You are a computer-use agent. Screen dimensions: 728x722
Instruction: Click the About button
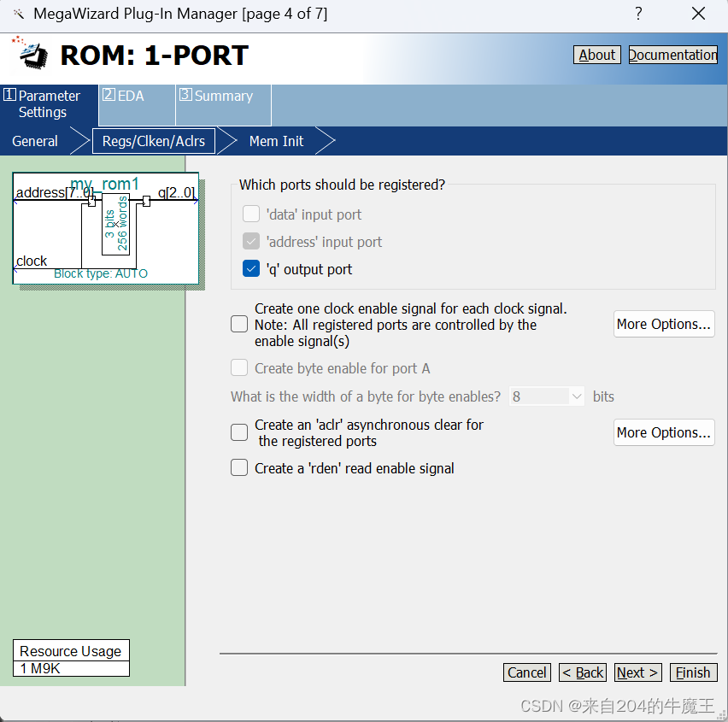(x=596, y=55)
